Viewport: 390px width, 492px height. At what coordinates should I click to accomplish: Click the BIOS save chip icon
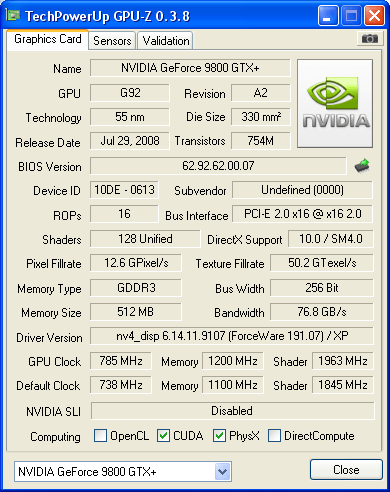[x=362, y=165]
